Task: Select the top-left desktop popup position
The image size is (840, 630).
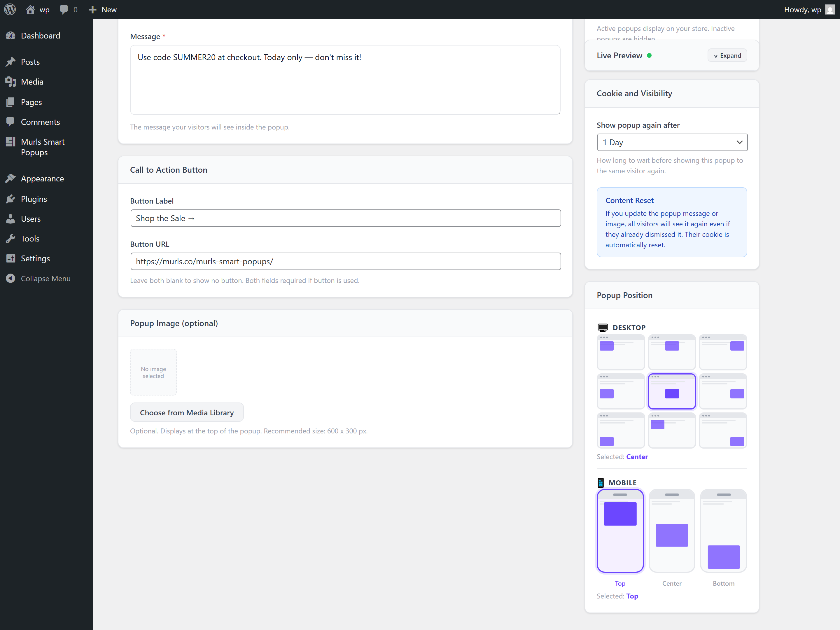Action: pyautogui.click(x=620, y=352)
